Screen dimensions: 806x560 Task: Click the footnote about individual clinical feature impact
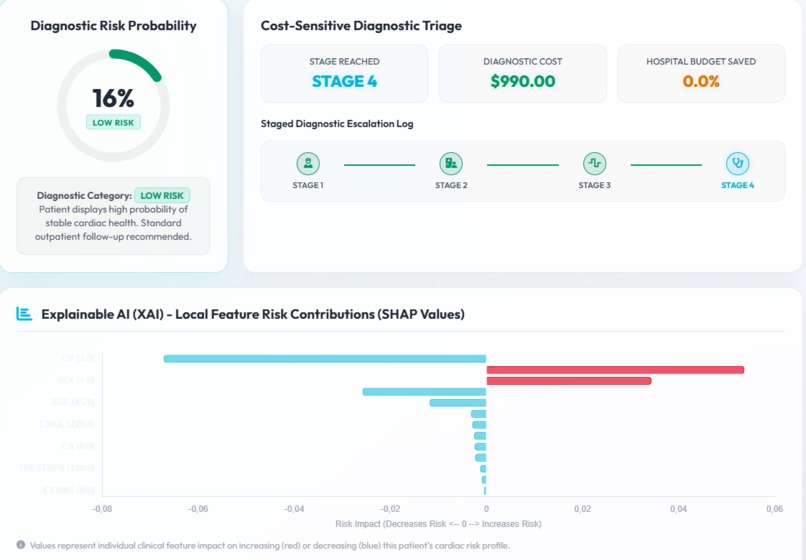coord(270,545)
